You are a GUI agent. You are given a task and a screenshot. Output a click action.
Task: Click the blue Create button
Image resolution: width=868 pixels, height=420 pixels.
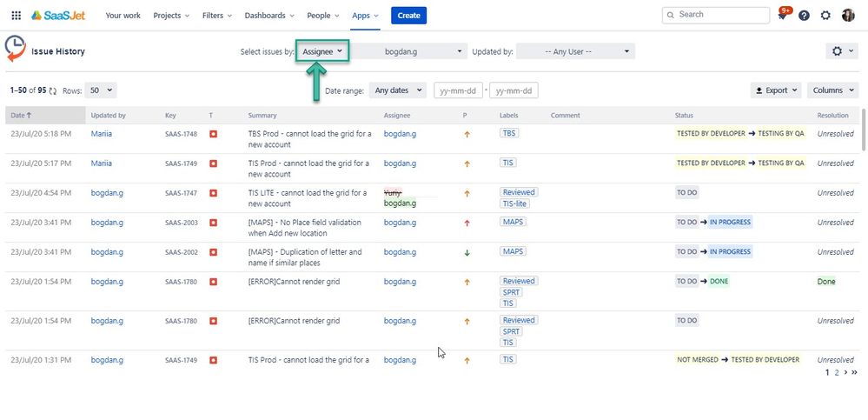coord(408,16)
